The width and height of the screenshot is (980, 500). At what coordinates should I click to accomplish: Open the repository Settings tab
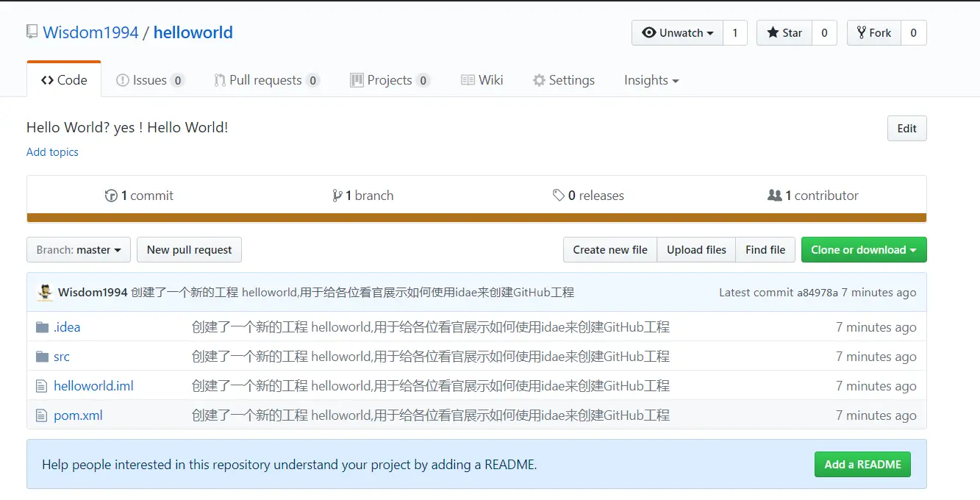point(563,80)
